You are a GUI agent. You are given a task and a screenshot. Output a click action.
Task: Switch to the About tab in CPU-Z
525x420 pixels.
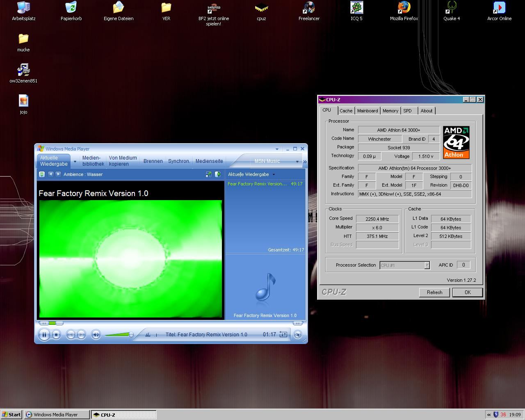coord(427,111)
